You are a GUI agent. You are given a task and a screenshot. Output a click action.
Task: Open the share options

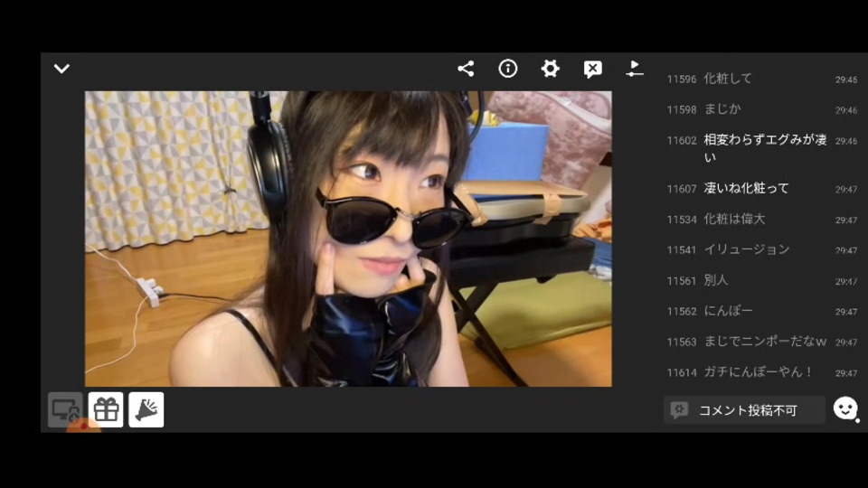pos(466,69)
